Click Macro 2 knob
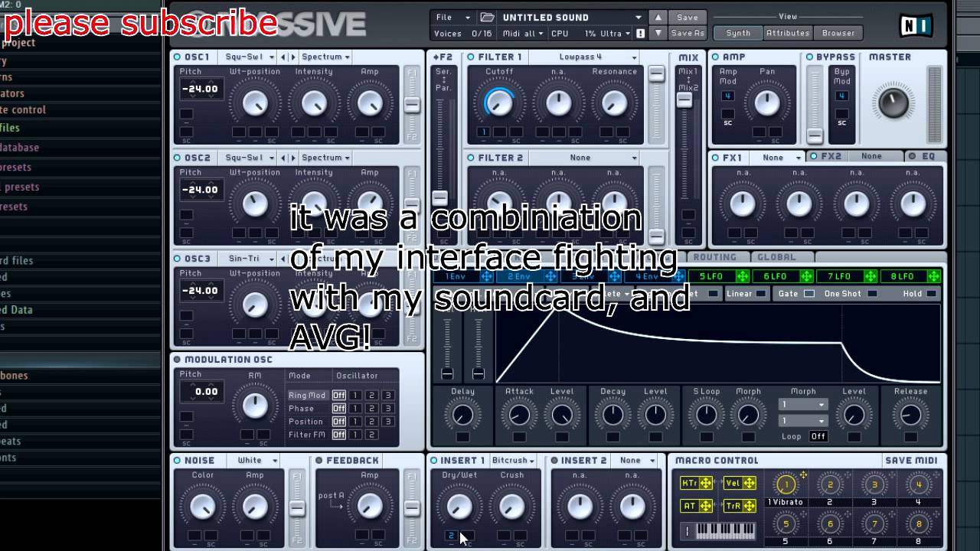Viewport: 980px width, 551px height. 830,484
